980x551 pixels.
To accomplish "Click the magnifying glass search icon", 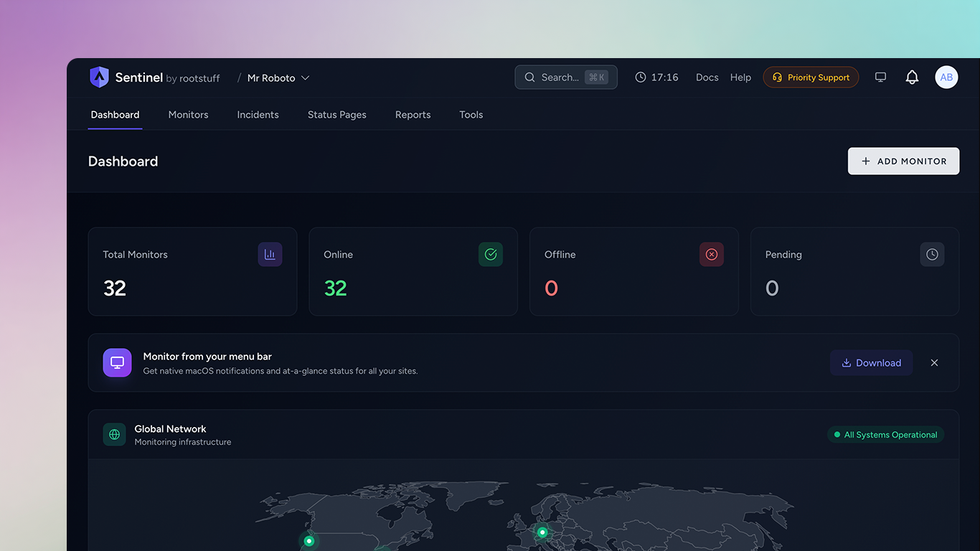I will click(x=529, y=77).
